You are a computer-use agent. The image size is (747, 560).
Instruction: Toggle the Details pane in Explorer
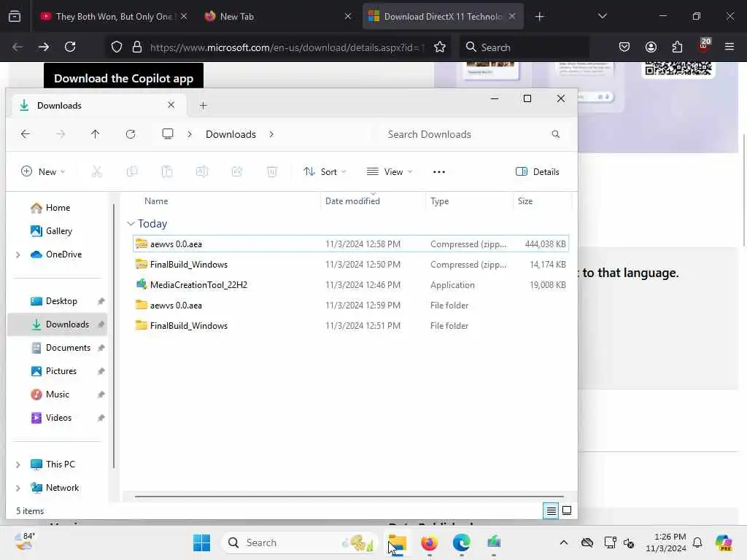[538, 172]
